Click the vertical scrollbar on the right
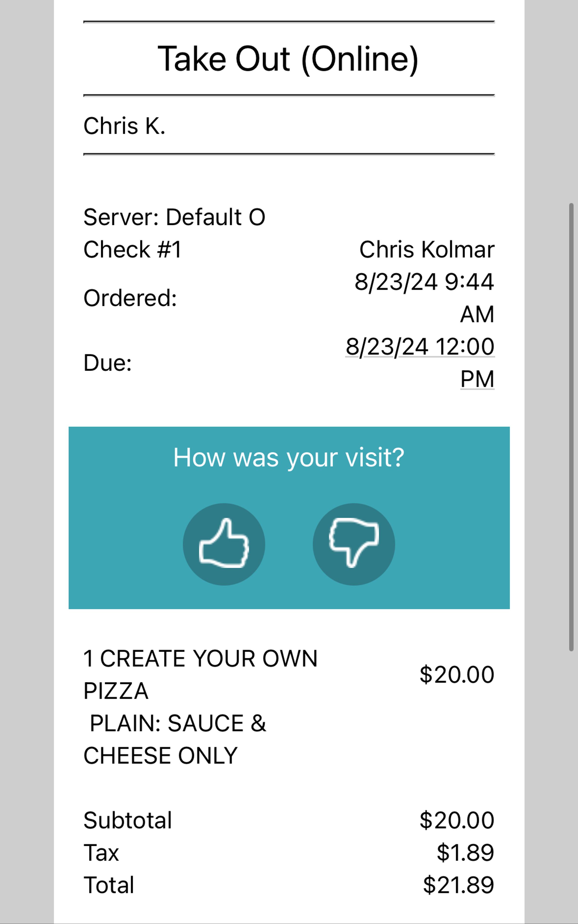578x924 pixels. [x=571, y=426]
